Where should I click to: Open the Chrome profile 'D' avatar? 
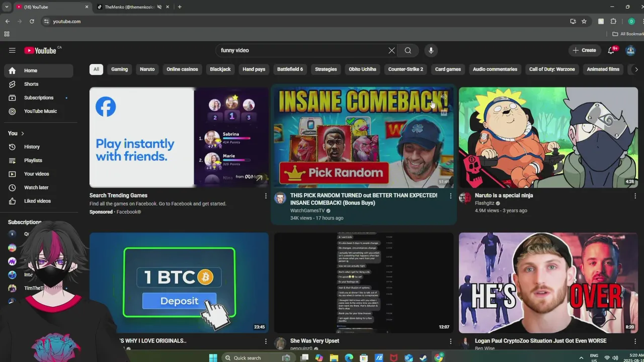(631, 21)
